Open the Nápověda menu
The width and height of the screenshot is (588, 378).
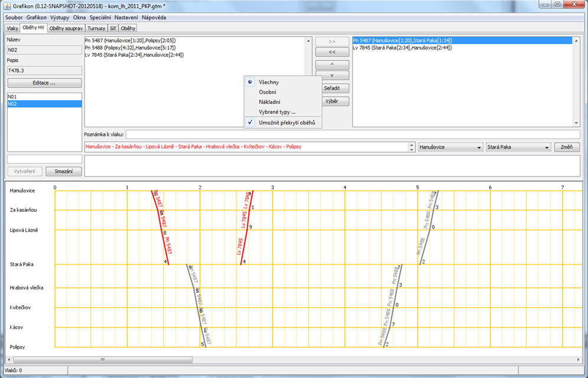coord(154,18)
